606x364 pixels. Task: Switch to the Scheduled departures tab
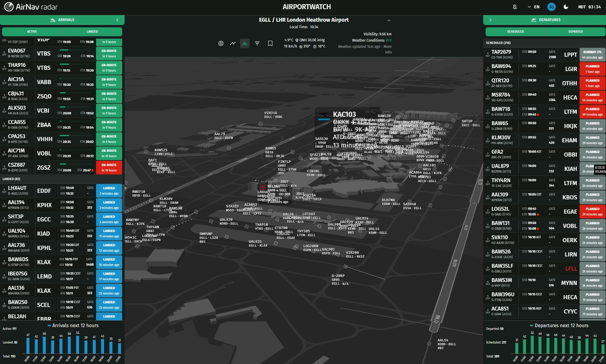pos(515,31)
